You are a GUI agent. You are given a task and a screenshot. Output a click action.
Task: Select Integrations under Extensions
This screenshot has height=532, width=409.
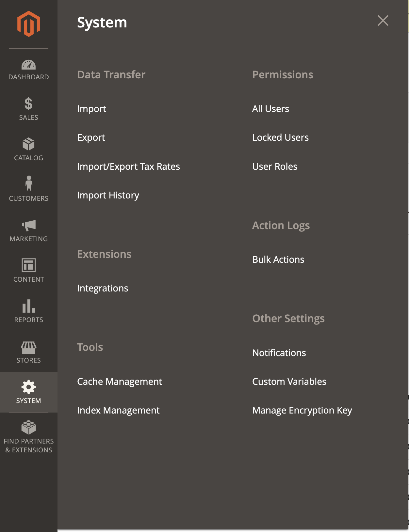[x=103, y=288]
